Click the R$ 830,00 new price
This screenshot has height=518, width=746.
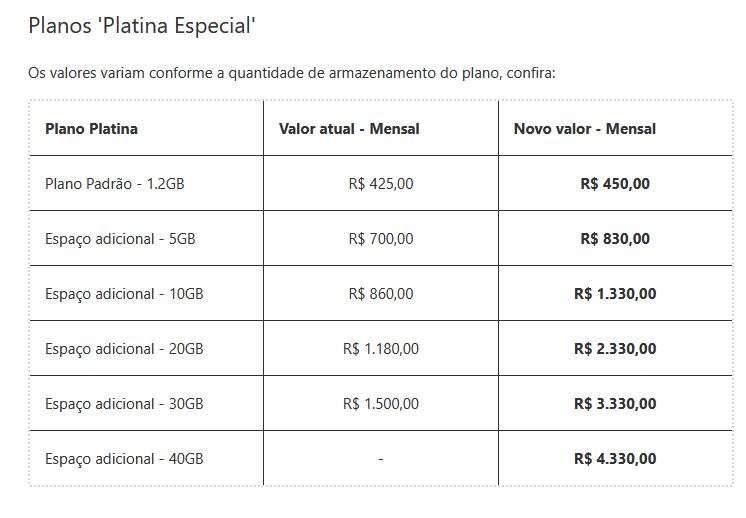click(x=615, y=239)
